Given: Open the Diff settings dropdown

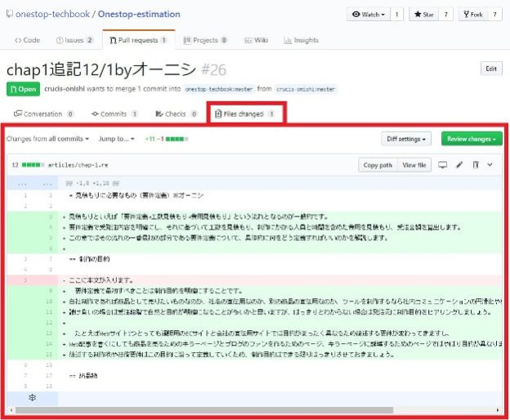Looking at the screenshot, I should [406, 139].
